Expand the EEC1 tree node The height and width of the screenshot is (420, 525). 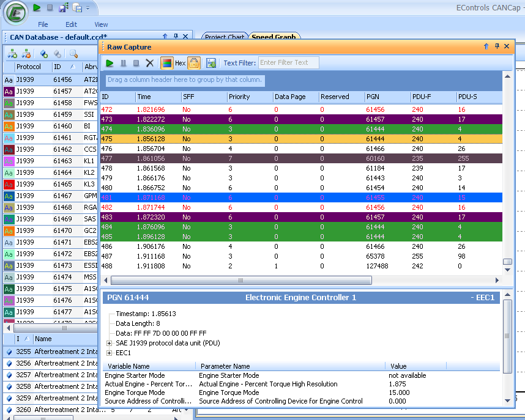point(109,353)
